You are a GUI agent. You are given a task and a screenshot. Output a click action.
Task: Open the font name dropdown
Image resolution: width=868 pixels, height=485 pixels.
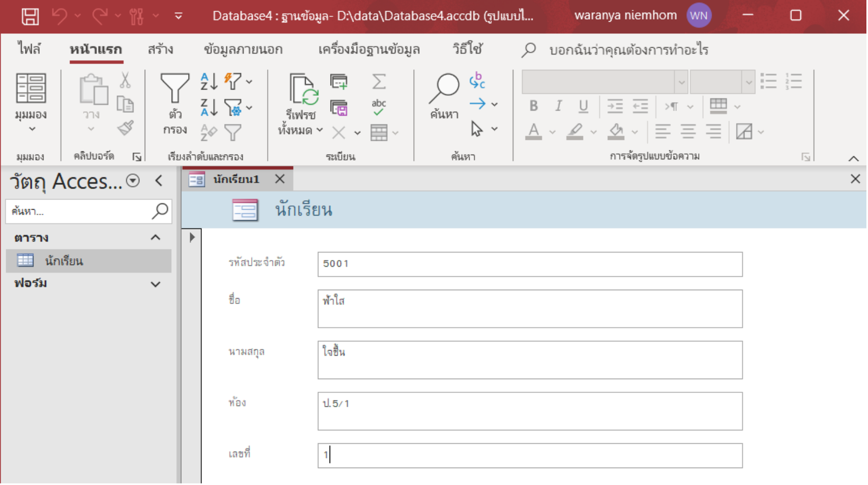pyautogui.click(x=681, y=82)
